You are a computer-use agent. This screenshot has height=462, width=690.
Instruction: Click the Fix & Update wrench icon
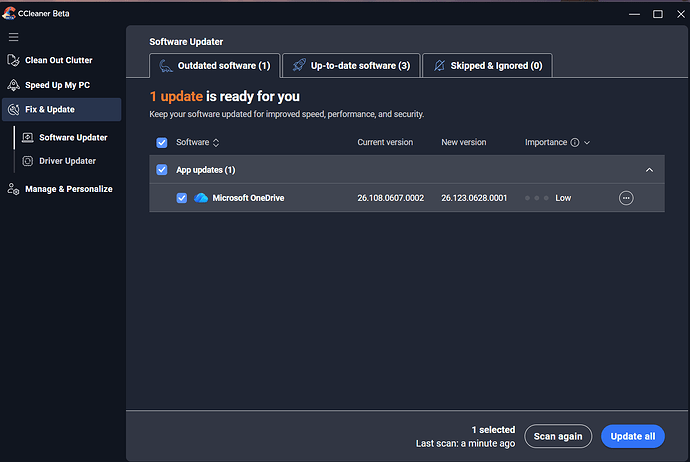tap(13, 110)
